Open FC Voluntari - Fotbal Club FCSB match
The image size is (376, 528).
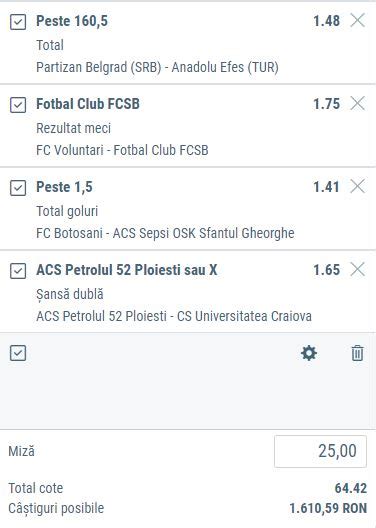coord(122,150)
